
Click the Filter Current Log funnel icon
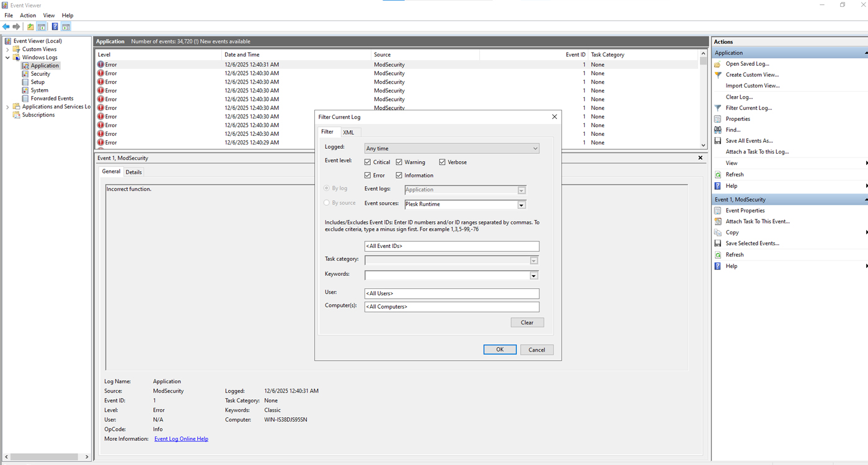point(718,108)
